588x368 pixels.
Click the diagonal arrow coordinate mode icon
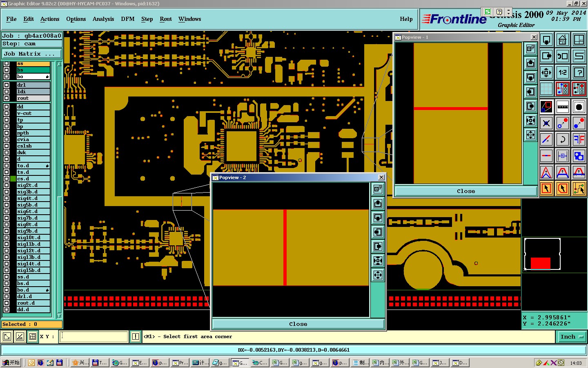(7, 337)
